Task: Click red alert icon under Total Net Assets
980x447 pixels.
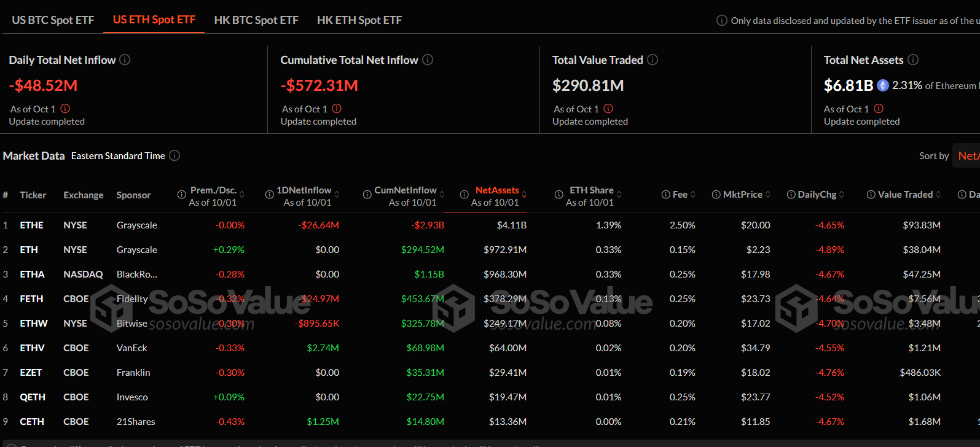Action: [879, 109]
